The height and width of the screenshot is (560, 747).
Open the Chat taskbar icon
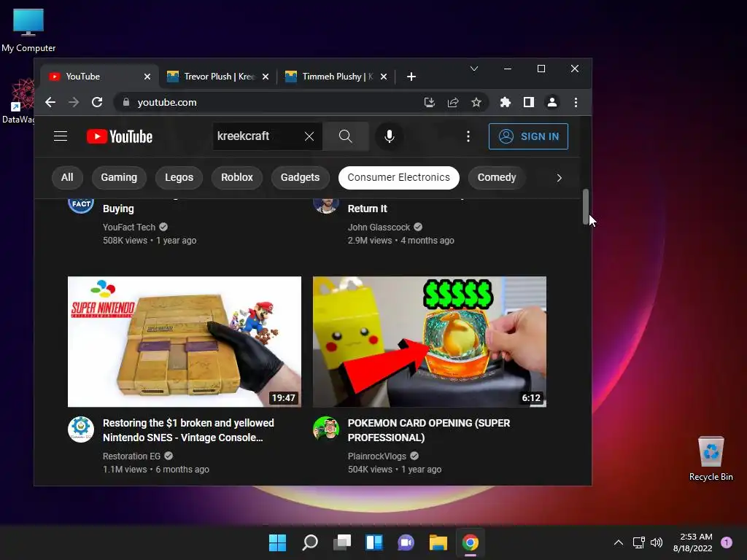pyautogui.click(x=406, y=542)
